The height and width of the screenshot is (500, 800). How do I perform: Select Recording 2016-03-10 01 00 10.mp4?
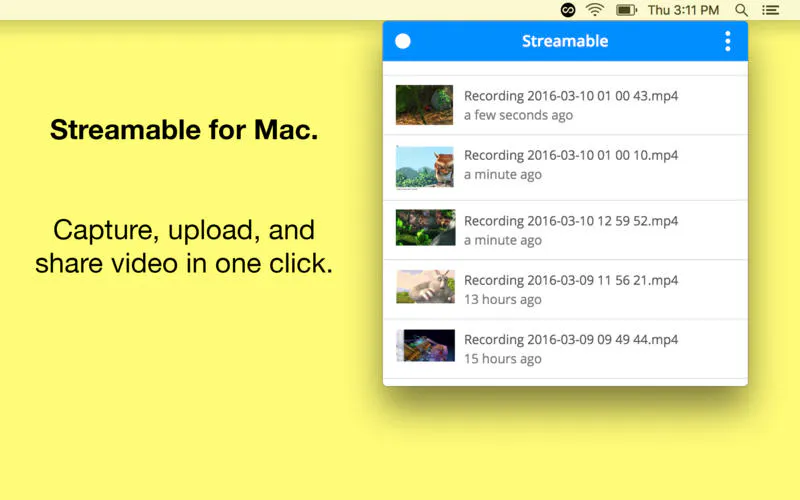(x=571, y=155)
